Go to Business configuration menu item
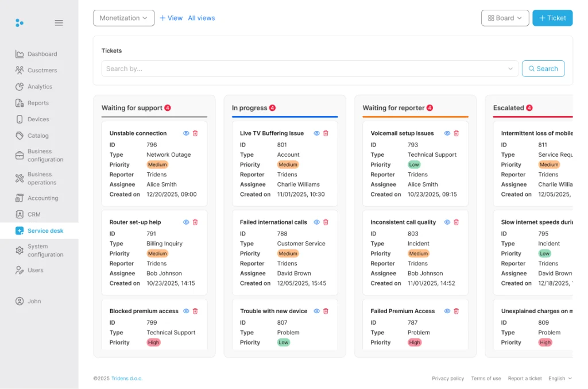 (45, 156)
